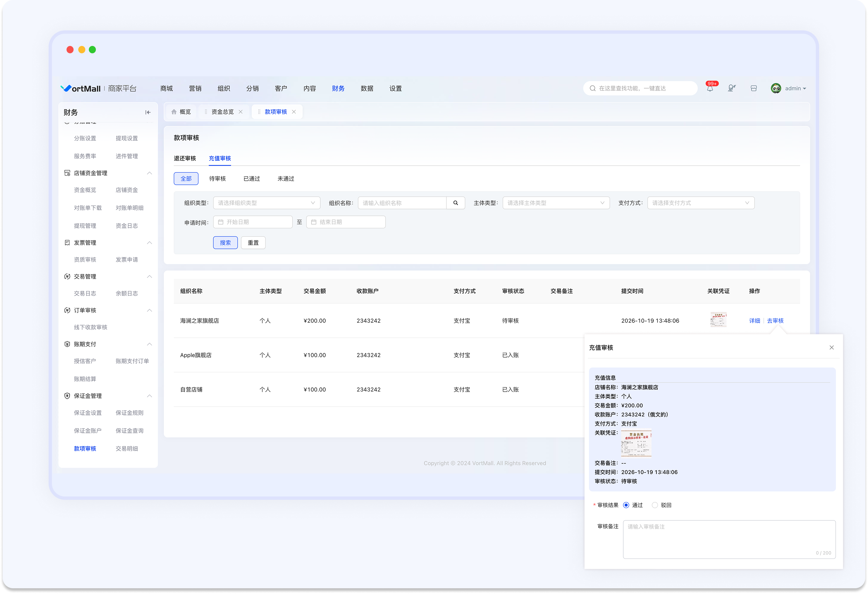868x594 pixels.
Task: Filter by 待审核 status
Action: [217, 179]
